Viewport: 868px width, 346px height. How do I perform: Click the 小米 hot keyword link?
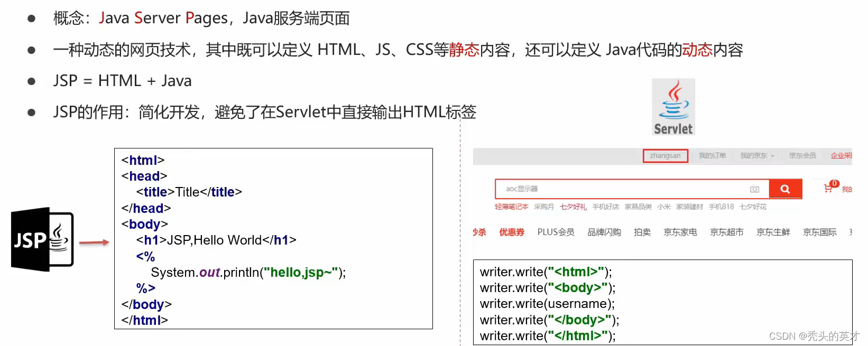click(664, 207)
